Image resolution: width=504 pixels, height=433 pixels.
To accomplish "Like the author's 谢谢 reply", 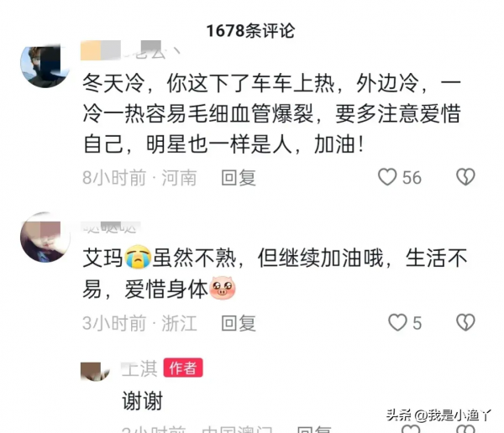I will click(x=411, y=429).
